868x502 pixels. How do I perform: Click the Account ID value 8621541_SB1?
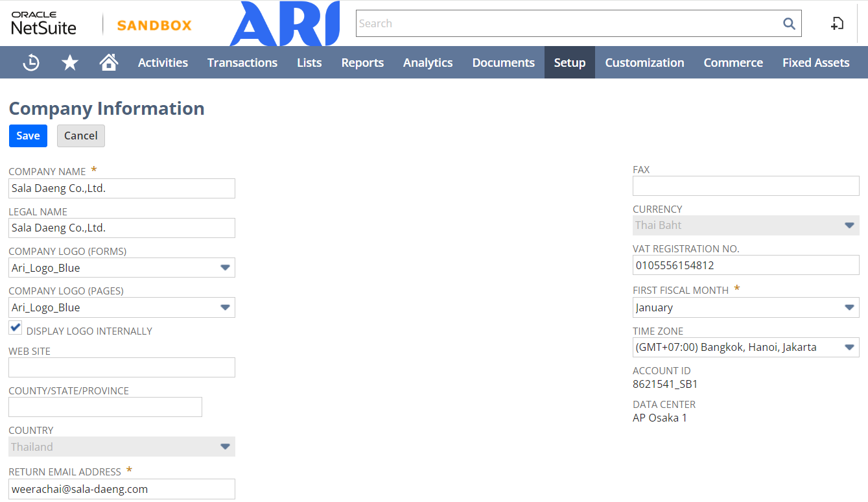click(665, 384)
